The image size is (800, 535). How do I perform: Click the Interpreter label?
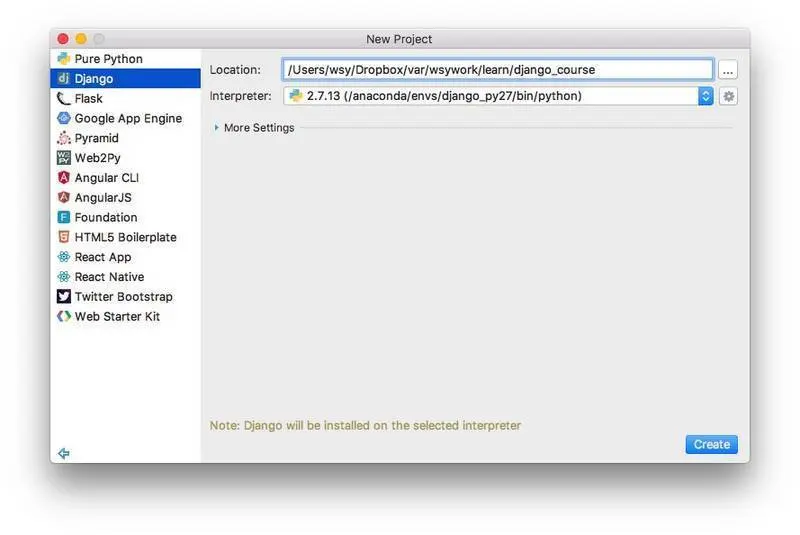(240, 96)
